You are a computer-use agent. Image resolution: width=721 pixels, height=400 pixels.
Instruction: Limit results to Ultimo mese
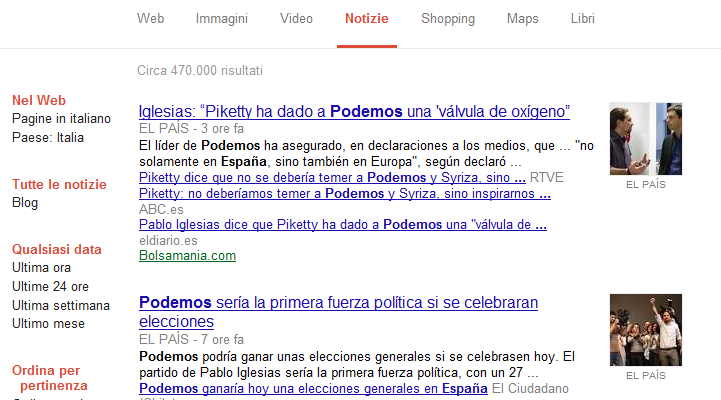coord(48,324)
